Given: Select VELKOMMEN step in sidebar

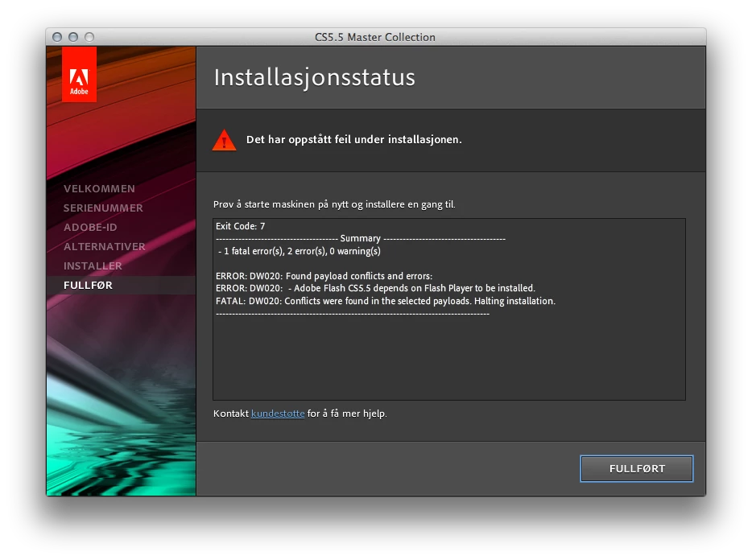Looking at the screenshot, I should (99, 188).
